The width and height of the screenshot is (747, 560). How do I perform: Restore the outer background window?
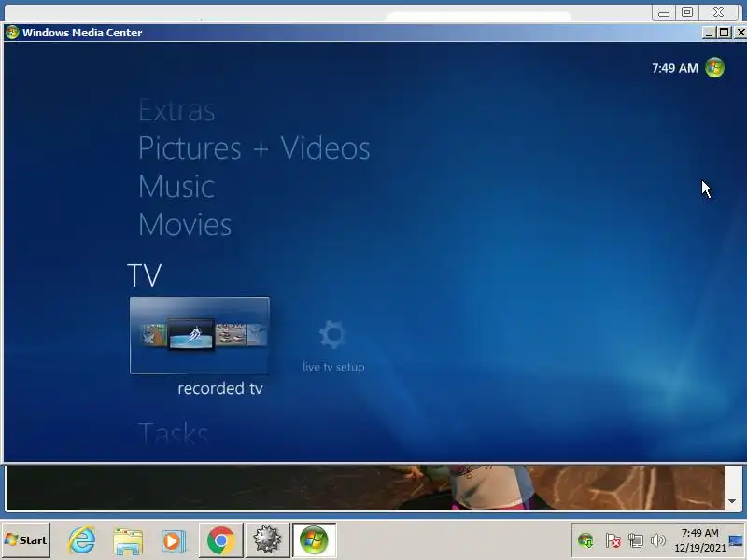coord(687,12)
